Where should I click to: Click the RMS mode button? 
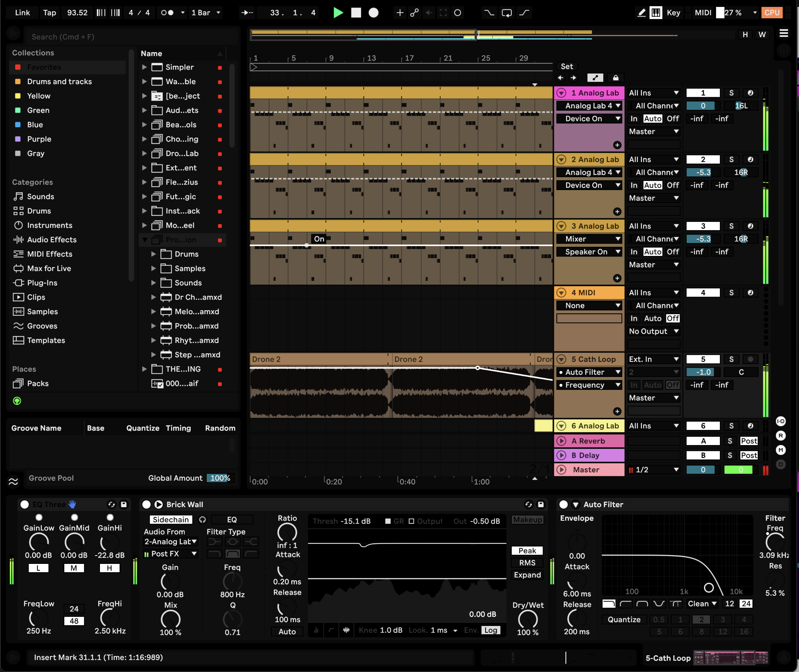(527, 563)
